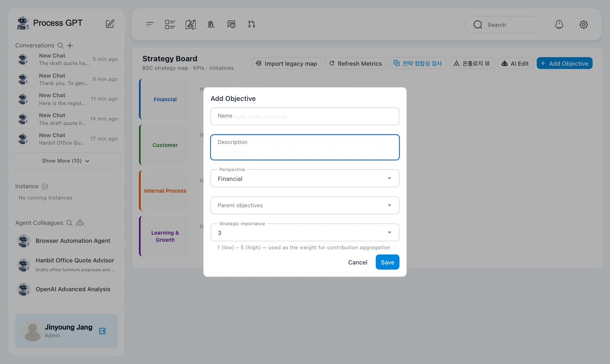This screenshot has width=610, height=364.
Task: Click the Name input field
Action: [x=305, y=117]
